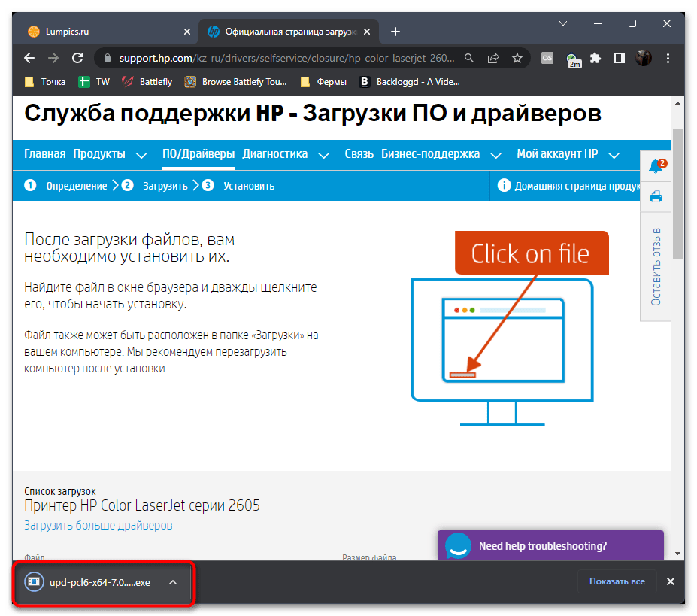Screen dimensions: 697x616
Task: Click the scrollbar down arrow
Action: 677,554
